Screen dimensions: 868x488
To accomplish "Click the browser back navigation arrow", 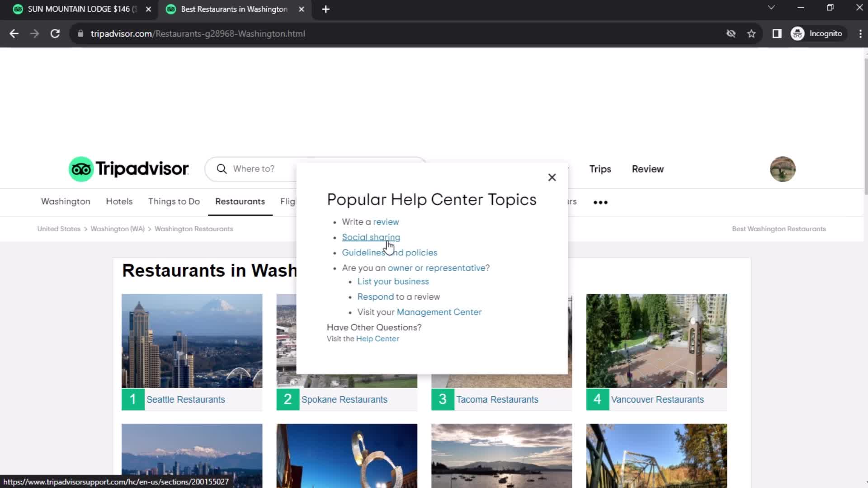I will coord(14,33).
